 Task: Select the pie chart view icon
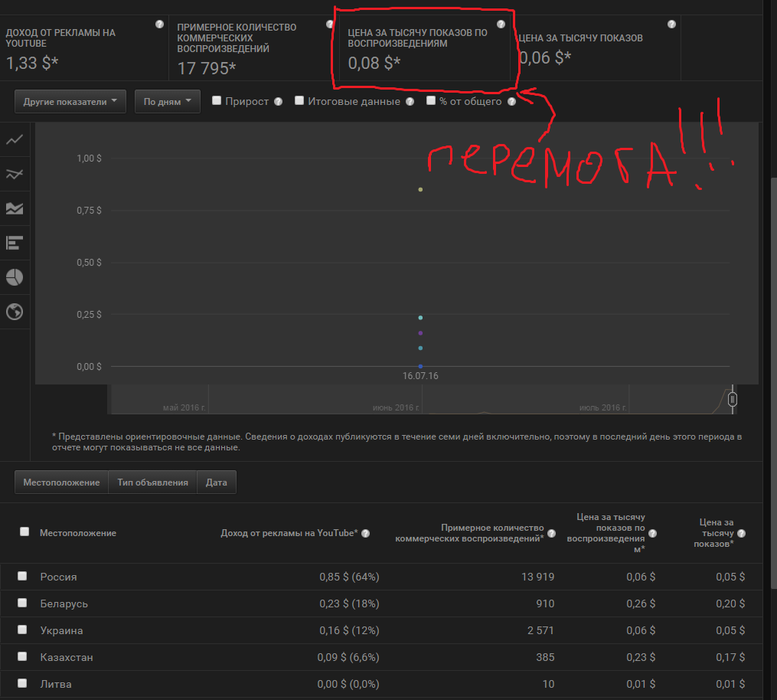pos(15,277)
